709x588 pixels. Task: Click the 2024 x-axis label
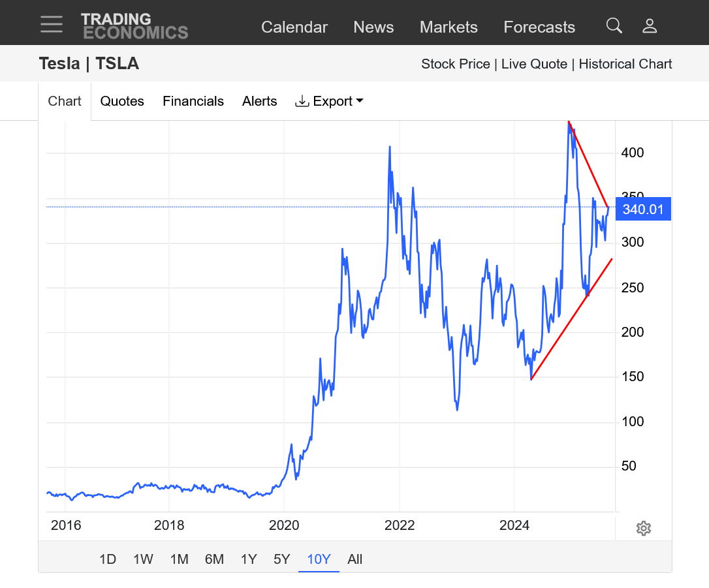click(x=514, y=525)
